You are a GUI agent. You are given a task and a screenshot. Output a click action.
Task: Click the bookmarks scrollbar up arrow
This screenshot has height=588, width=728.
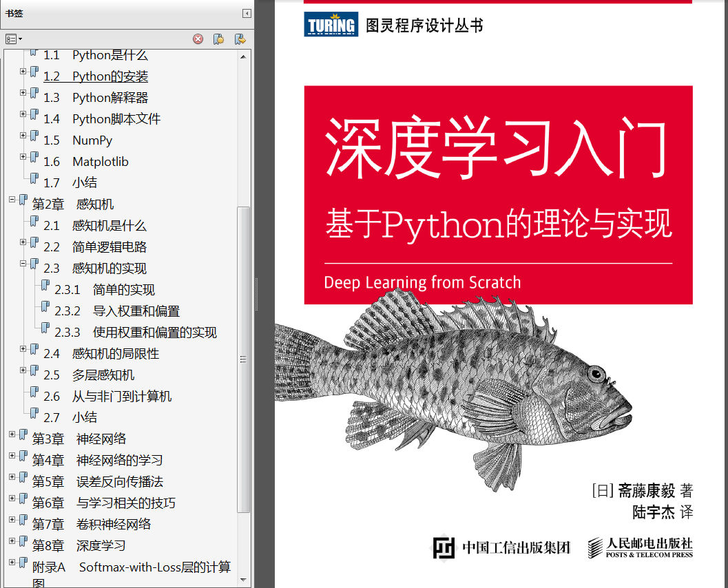click(243, 56)
